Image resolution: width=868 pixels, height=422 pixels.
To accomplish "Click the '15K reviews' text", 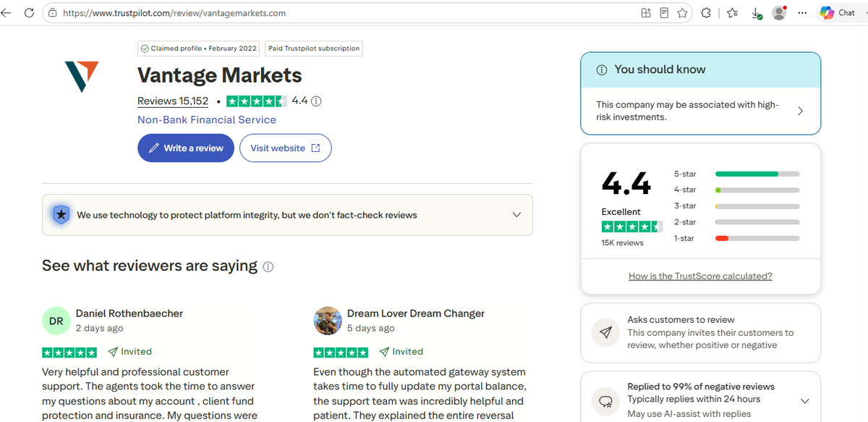I will point(622,243).
